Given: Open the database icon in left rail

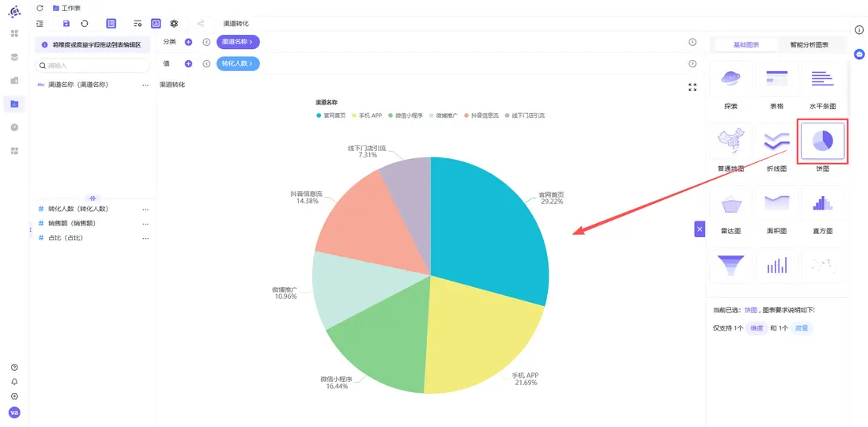Looking at the screenshot, I should tap(14, 57).
